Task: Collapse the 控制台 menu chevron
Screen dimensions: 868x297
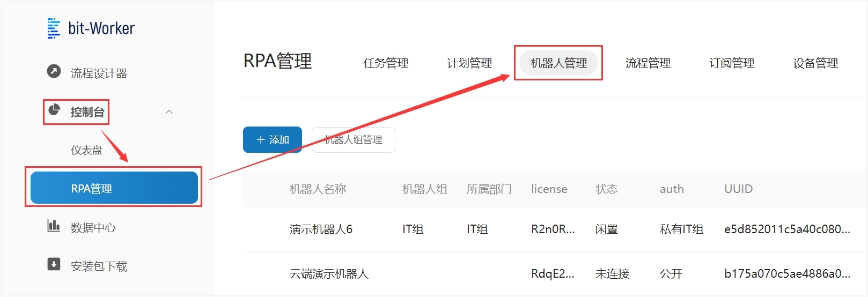Action: pos(169,112)
